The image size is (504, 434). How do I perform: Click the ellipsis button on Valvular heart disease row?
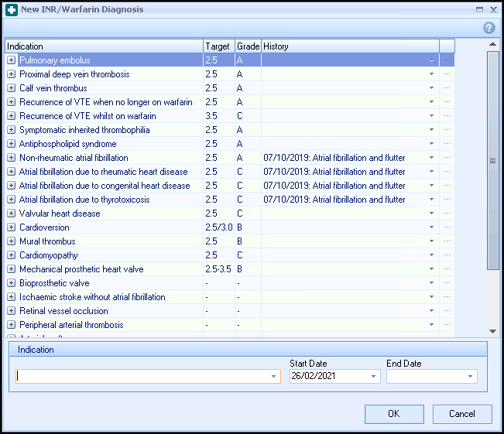click(447, 214)
